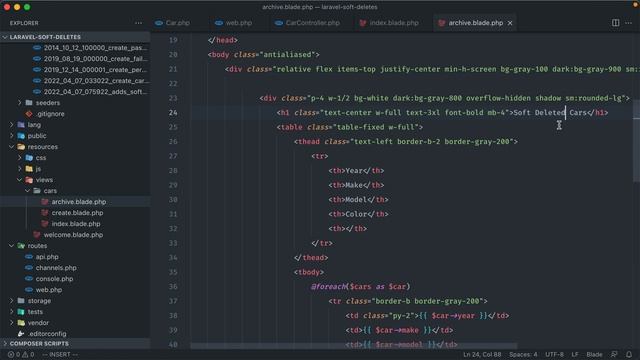Change language mode from Blade
The width and height of the screenshot is (640, 360).
pos(594,355)
